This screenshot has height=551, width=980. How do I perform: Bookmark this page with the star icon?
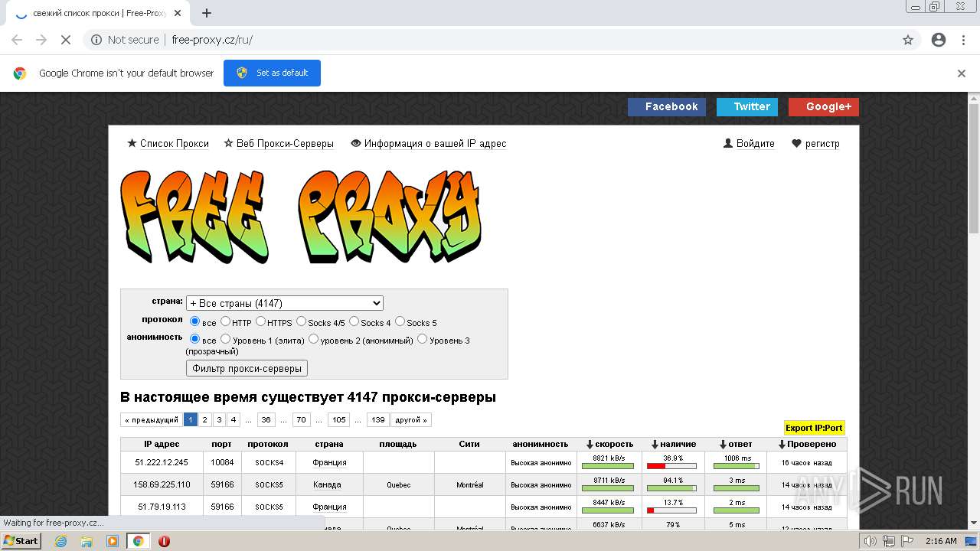908,40
